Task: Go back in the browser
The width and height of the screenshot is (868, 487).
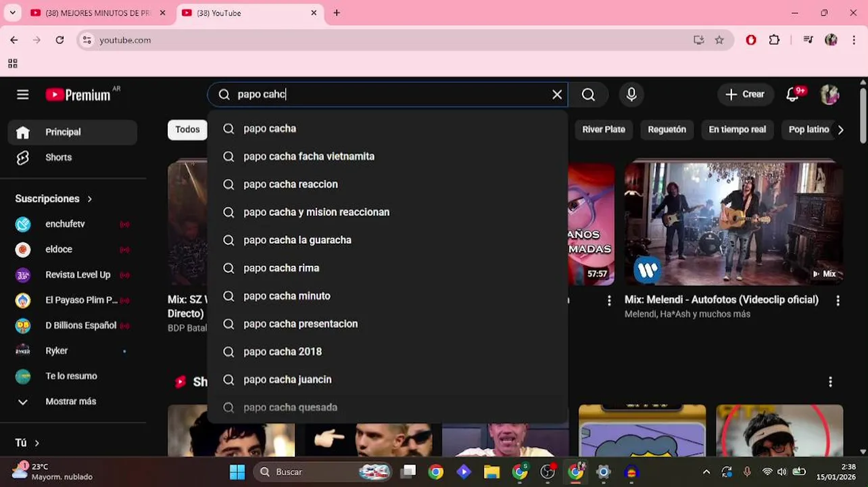Action: tap(14, 40)
